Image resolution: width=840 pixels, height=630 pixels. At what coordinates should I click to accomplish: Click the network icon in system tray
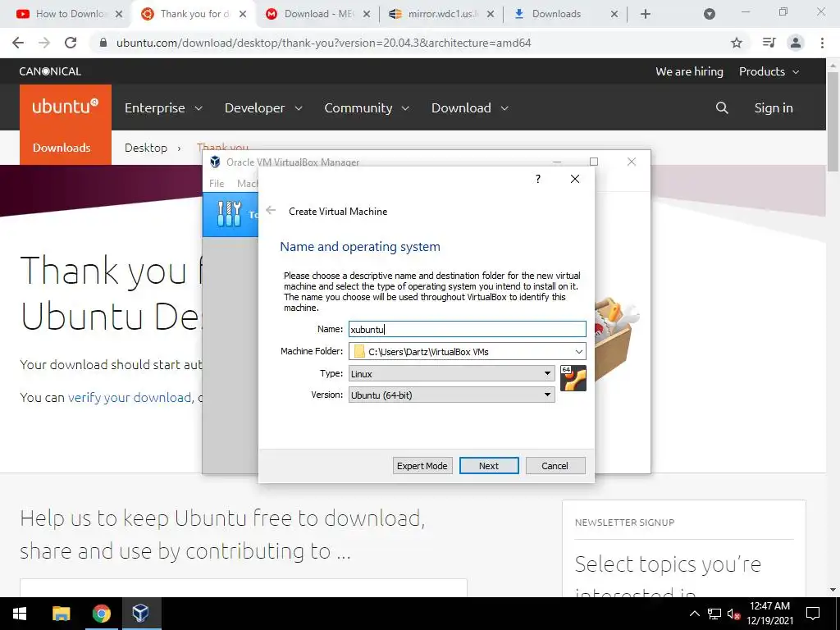tap(714, 614)
